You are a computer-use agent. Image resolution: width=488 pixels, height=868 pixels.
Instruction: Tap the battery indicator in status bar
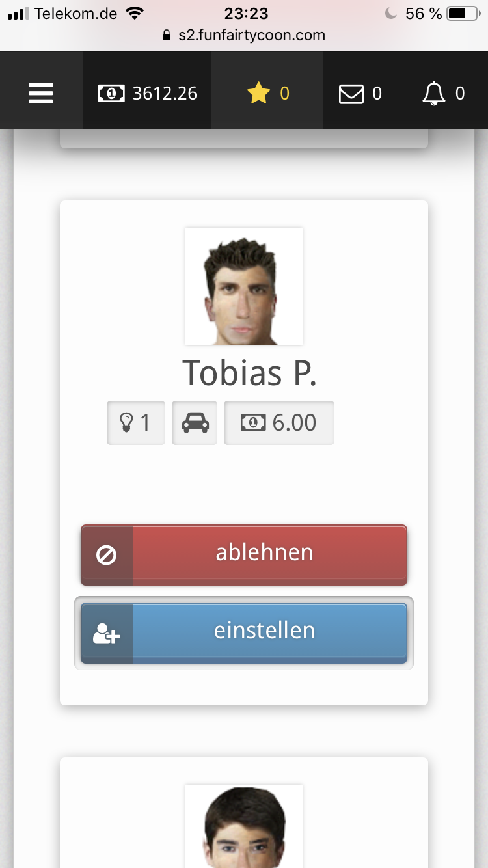(463, 13)
